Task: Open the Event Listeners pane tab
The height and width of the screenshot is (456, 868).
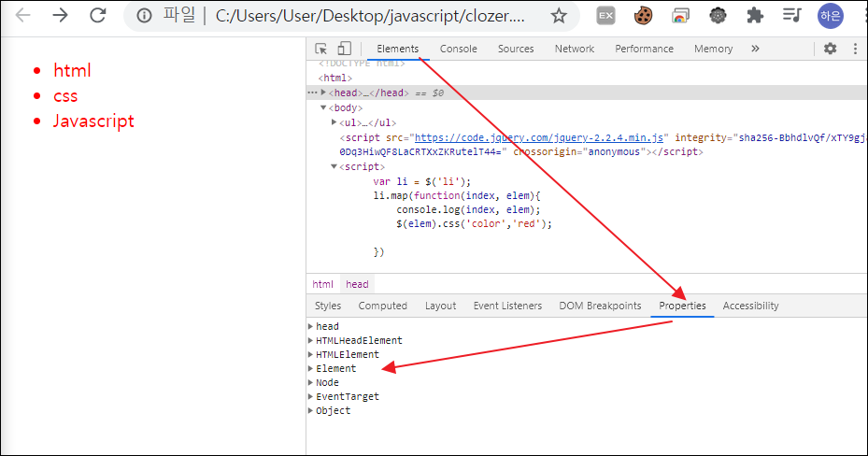Action: click(507, 306)
